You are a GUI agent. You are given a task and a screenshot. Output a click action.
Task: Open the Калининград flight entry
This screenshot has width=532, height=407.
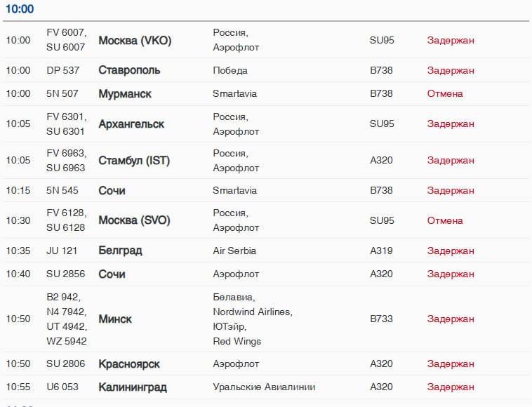click(133, 387)
